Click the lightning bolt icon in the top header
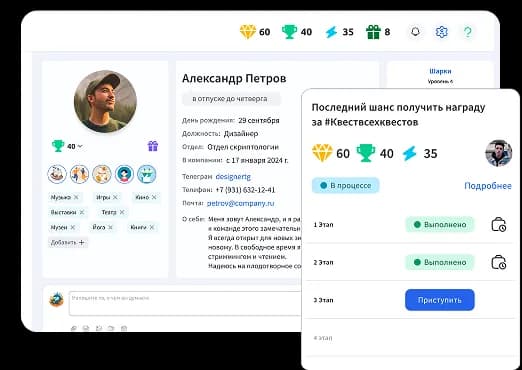 pos(331,32)
